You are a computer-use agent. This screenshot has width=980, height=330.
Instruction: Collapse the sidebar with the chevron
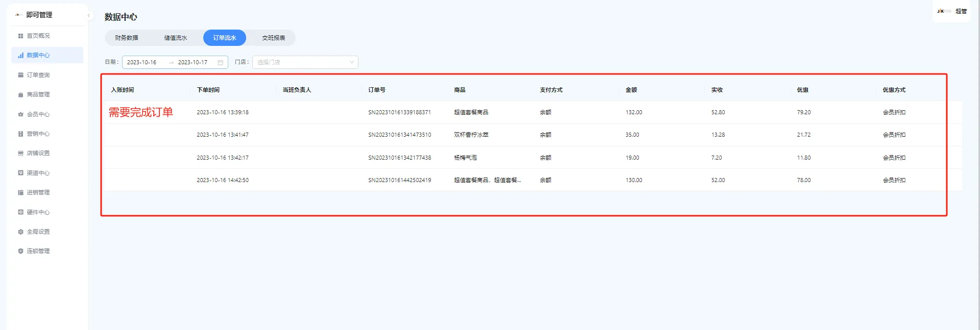89,15
